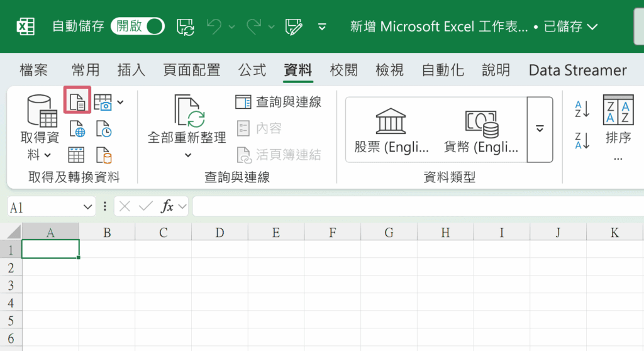Click inside the formula bar

tap(415, 206)
